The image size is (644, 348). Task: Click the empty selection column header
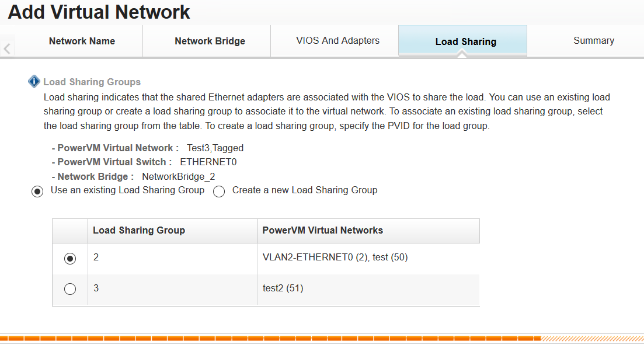[x=70, y=231]
